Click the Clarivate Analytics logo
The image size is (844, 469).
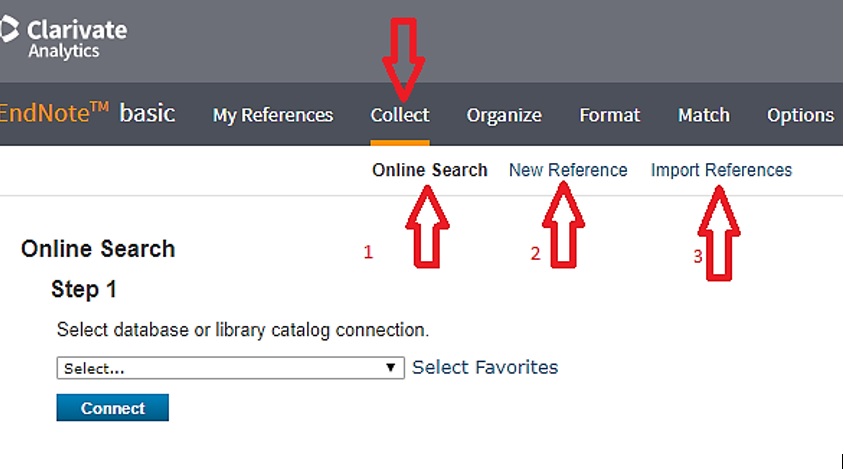[x=64, y=37]
